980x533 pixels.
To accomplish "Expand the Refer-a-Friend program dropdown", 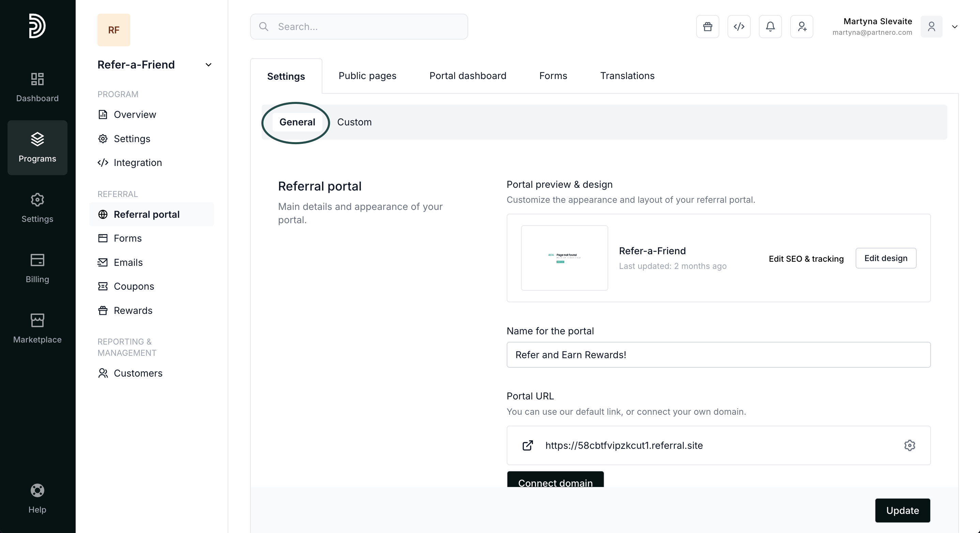I will click(x=208, y=65).
